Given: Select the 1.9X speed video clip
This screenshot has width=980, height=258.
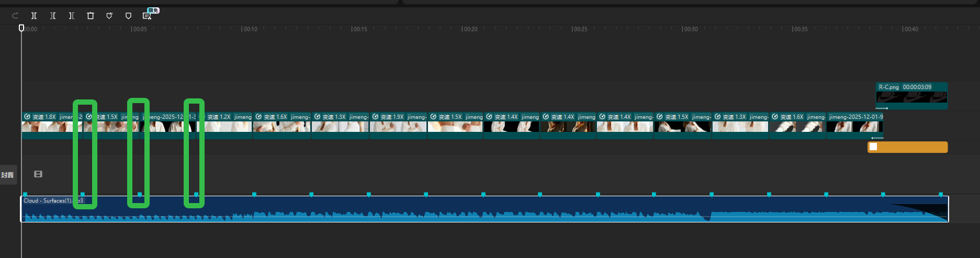Looking at the screenshot, I should click(x=398, y=126).
